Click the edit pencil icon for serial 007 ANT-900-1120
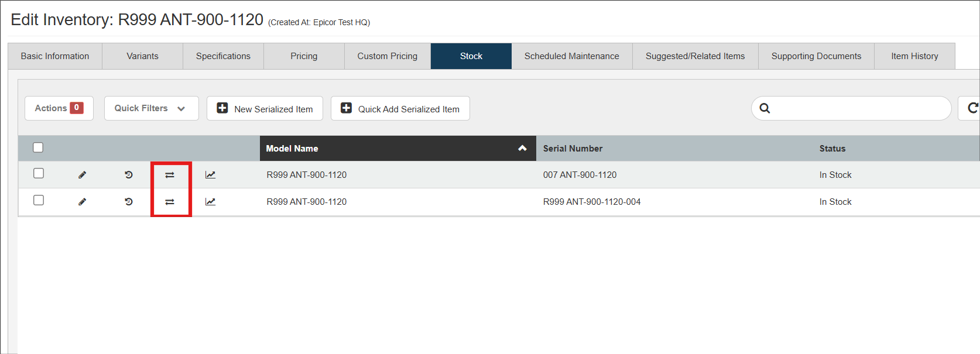 83,175
